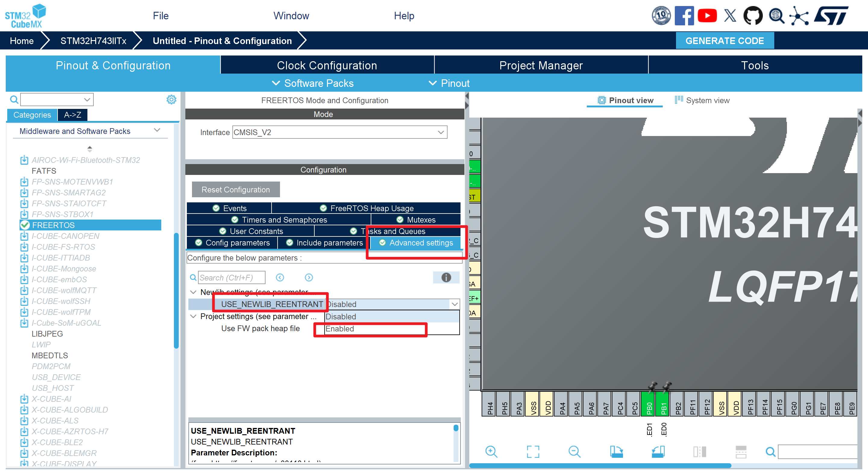Collapse the Newlib settings group

(x=193, y=292)
